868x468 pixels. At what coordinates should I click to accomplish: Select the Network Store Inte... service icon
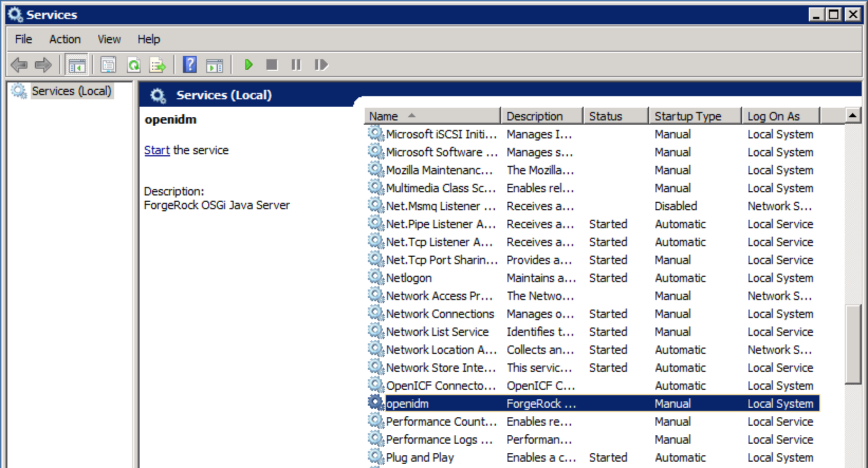[376, 367]
